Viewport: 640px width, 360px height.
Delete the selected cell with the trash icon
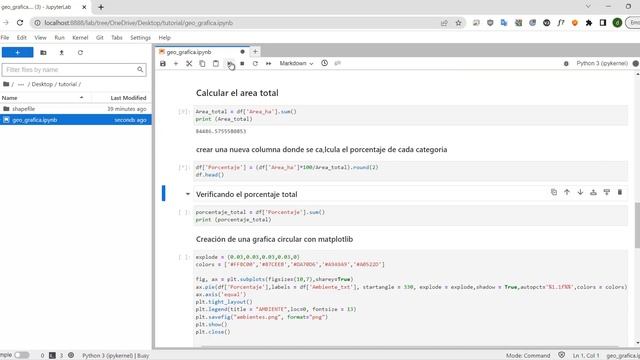pyautogui.click(x=620, y=192)
